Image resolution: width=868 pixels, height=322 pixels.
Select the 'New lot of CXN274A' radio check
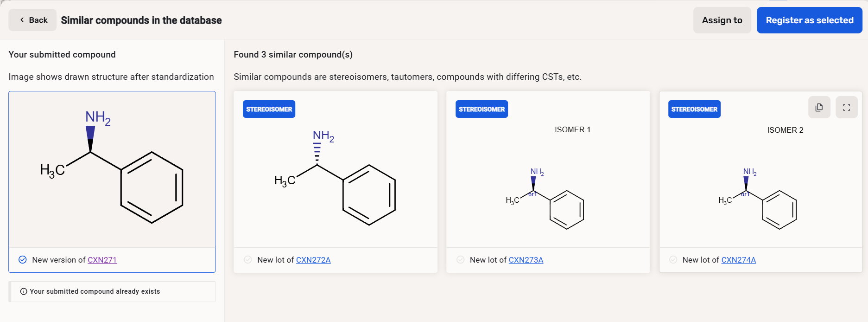pos(673,260)
